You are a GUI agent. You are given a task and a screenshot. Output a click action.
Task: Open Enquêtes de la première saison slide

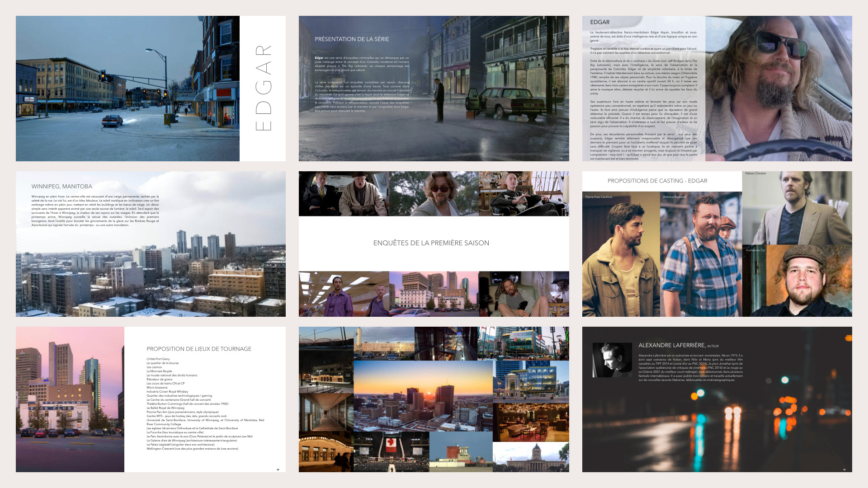[434, 244]
